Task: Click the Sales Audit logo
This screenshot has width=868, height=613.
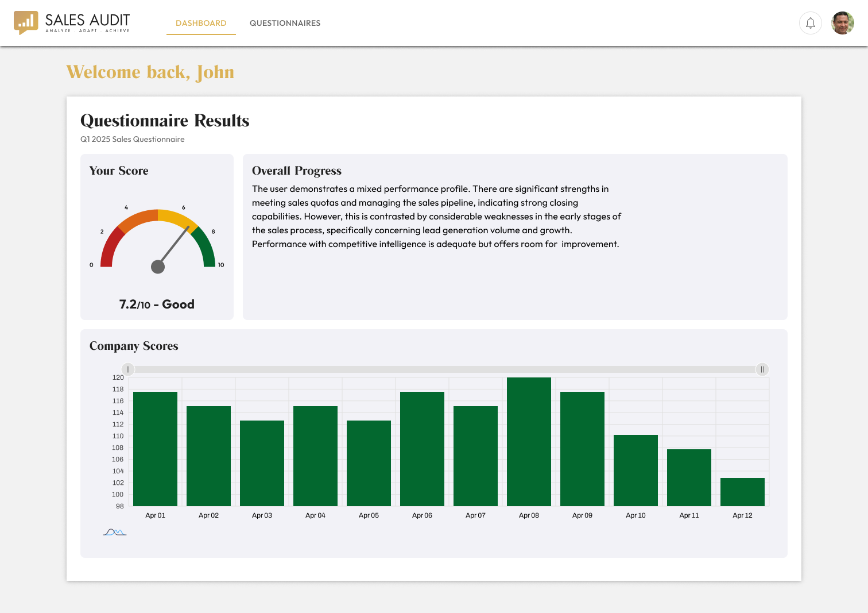Action: click(72, 23)
